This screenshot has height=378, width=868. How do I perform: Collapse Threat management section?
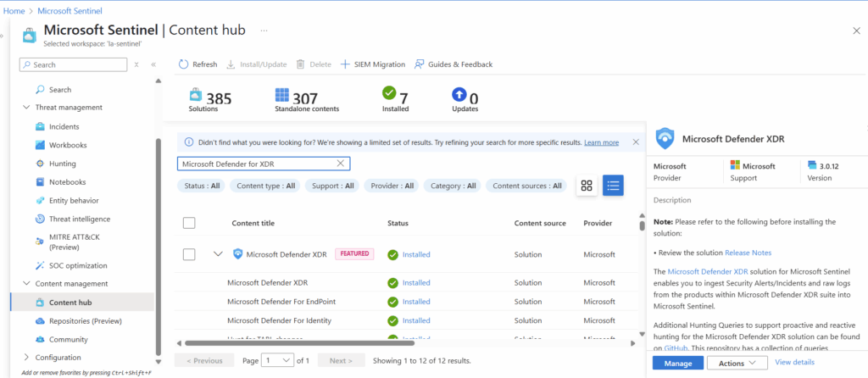pos(26,108)
